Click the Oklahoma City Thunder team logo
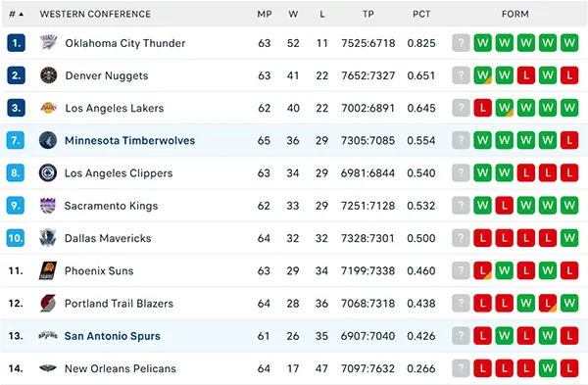Screen dimensions: 588x385 pos(48,43)
